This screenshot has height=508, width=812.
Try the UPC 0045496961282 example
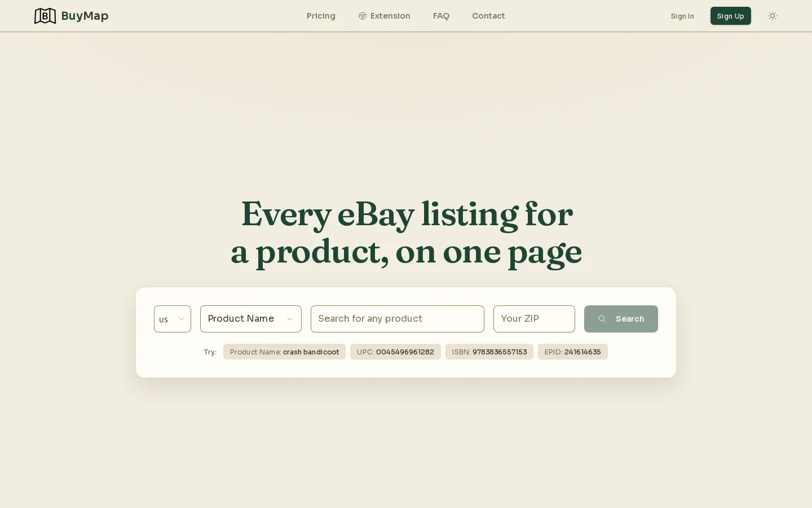(395, 352)
